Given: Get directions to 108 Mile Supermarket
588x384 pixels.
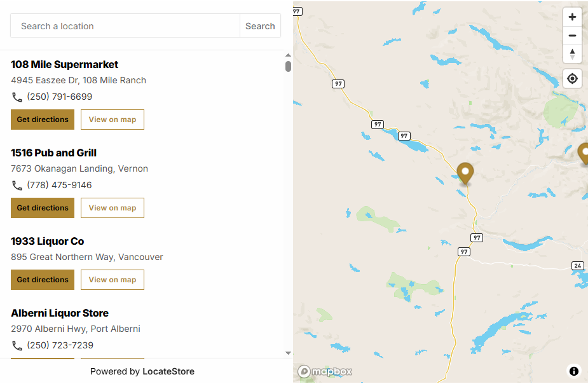Looking at the screenshot, I should pyautogui.click(x=43, y=120).
